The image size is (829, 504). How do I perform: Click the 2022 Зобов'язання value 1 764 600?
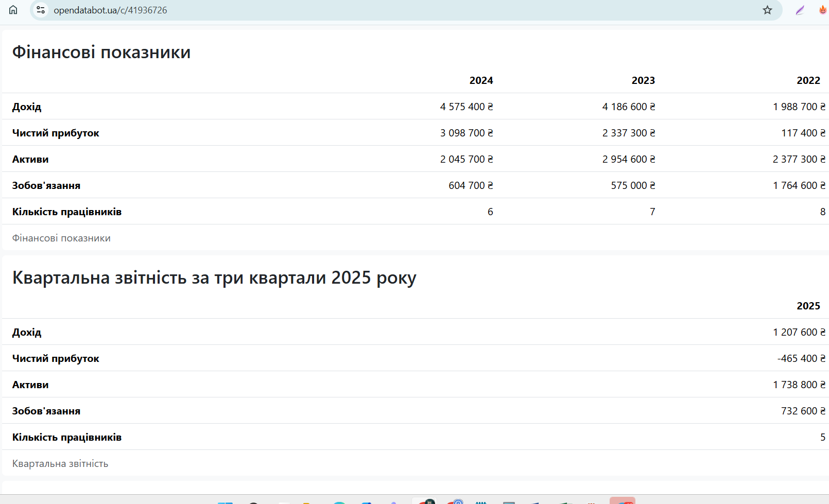point(799,185)
